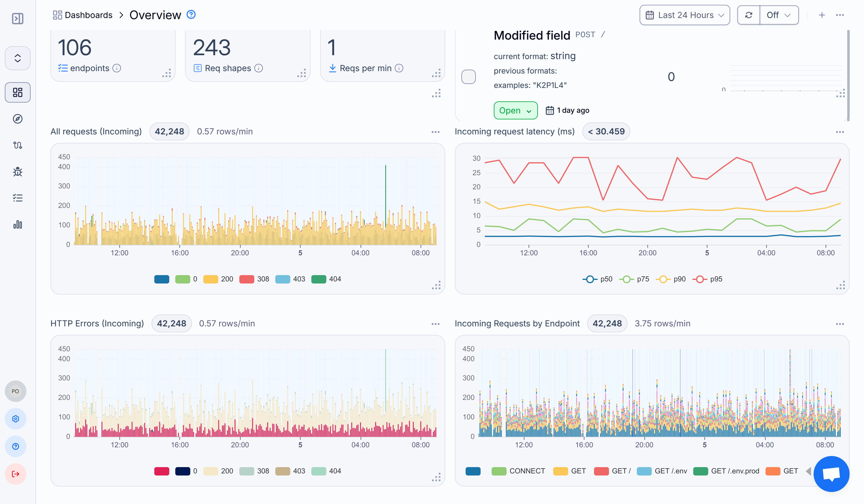Open the ellipsis menu at top right
864x504 pixels.
point(840,15)
